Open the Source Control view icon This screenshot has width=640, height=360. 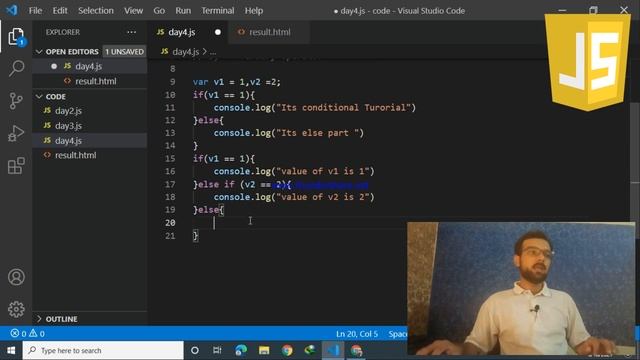pos(16,101)
